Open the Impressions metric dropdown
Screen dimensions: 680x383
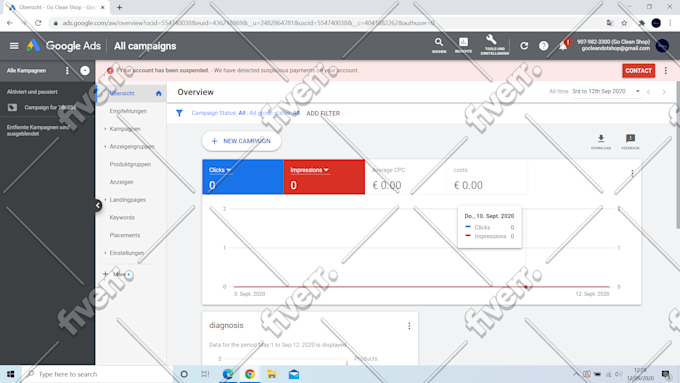309,170
